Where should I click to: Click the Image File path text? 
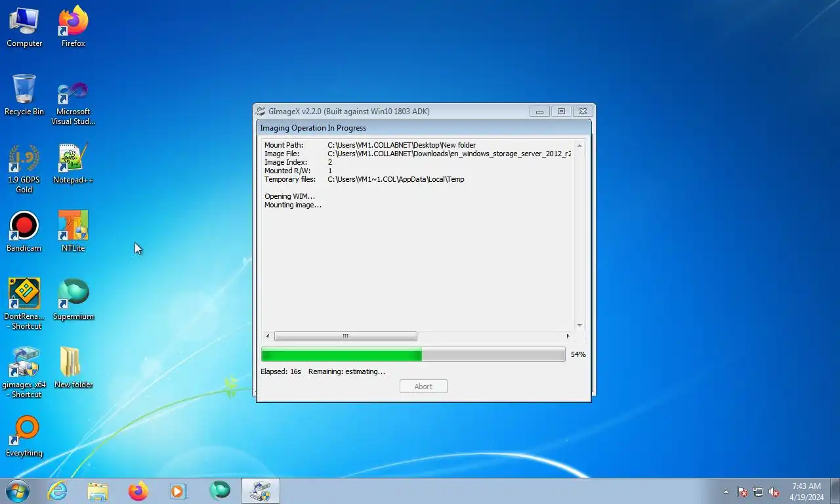point(449,154)
